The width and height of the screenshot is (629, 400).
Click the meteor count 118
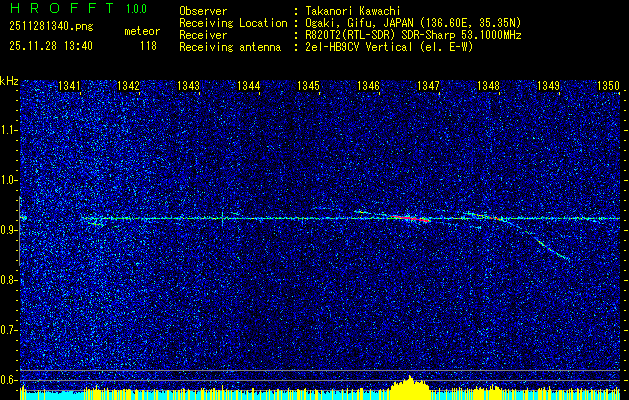[148, 46]
